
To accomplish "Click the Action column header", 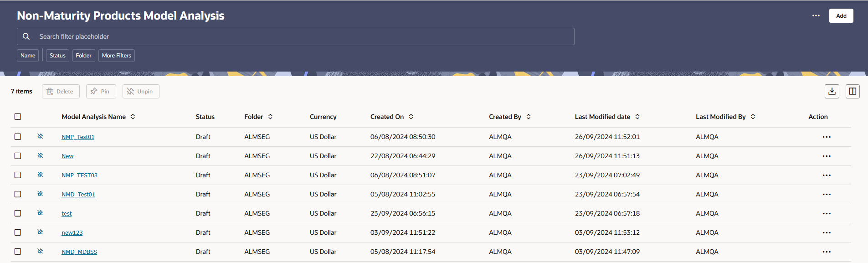I will coord(818,117).
